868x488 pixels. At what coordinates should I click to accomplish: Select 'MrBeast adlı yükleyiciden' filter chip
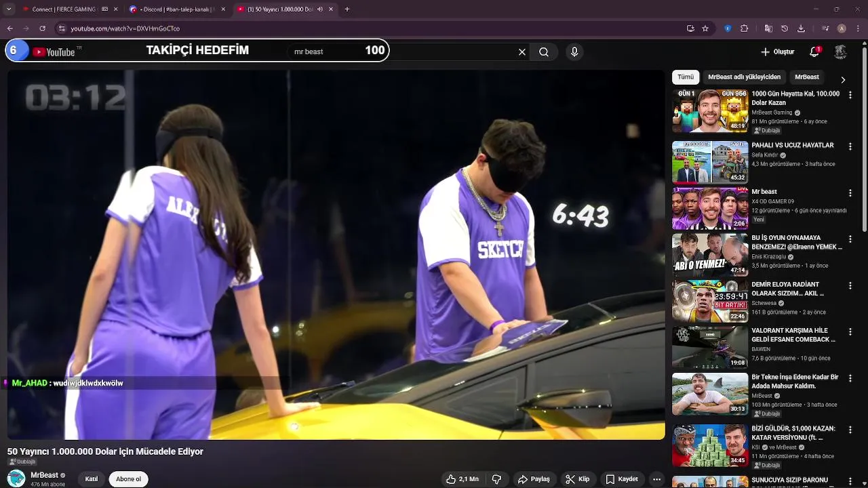pos(744,77)
